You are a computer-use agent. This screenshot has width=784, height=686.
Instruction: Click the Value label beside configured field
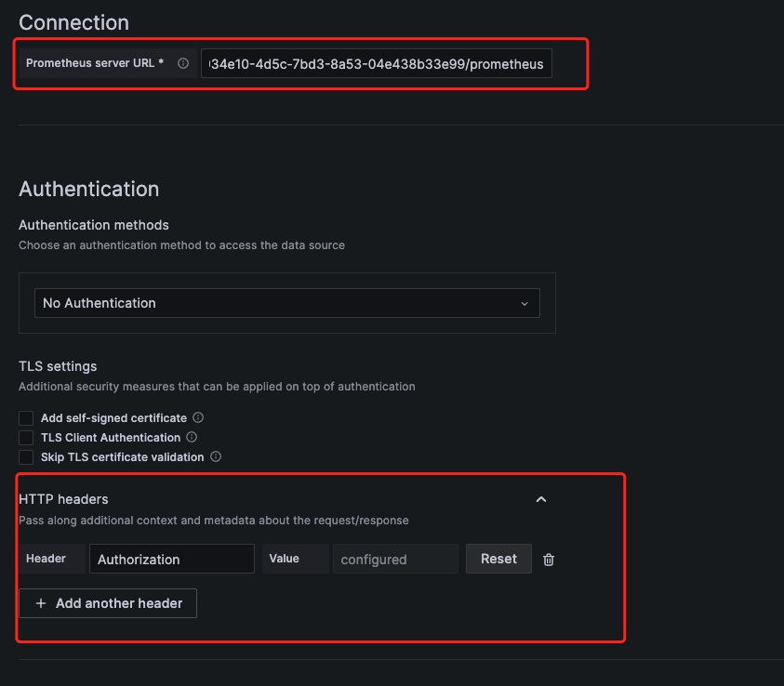[284, 559]
